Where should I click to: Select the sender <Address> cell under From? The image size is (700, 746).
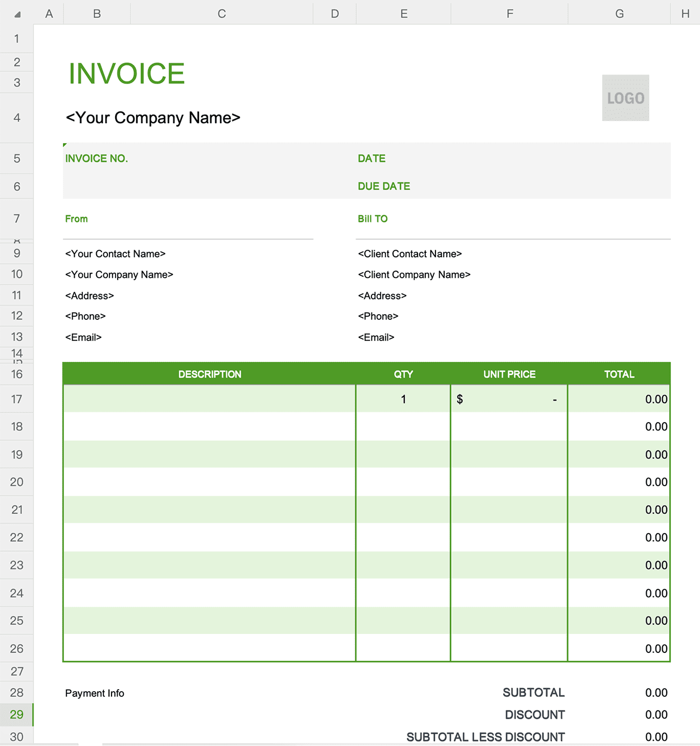[x=90, y=296]
